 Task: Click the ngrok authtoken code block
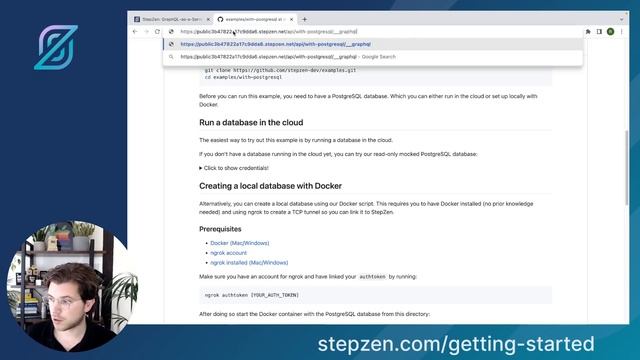pyautogui.click(x=376, y=295)
